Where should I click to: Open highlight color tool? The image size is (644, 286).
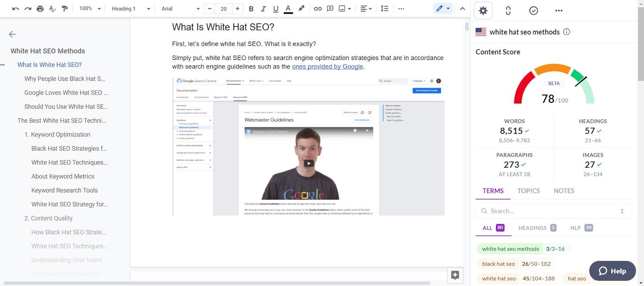pos(301,8)
